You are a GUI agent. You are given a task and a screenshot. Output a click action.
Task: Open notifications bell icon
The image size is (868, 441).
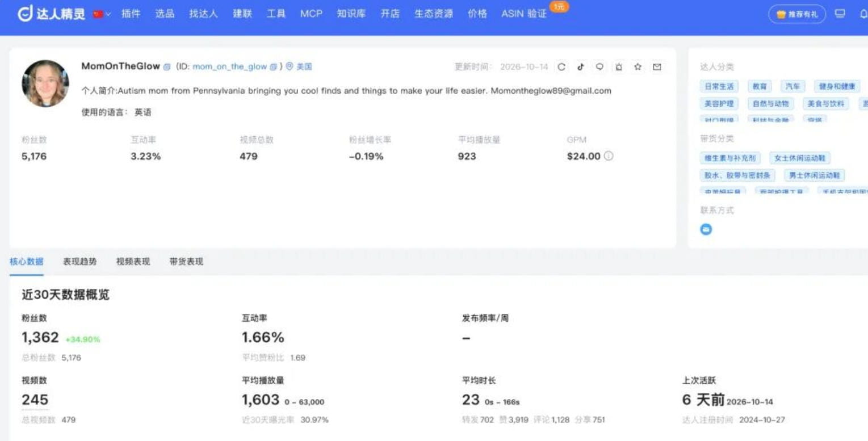point(863,14)
